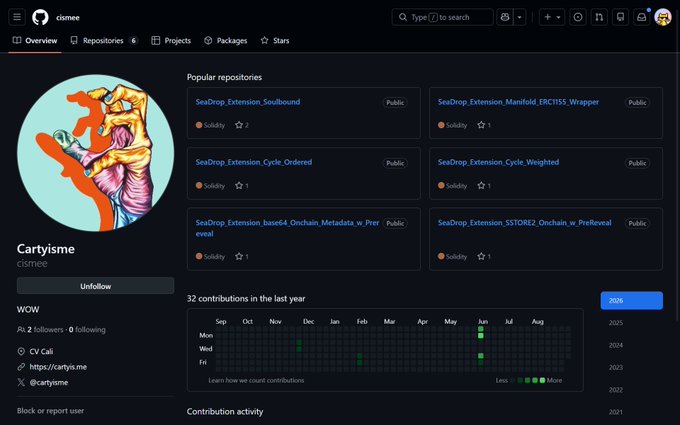Viewport: 680px width, 425px height.
Task: Click Block or report user
Action: 50,411
